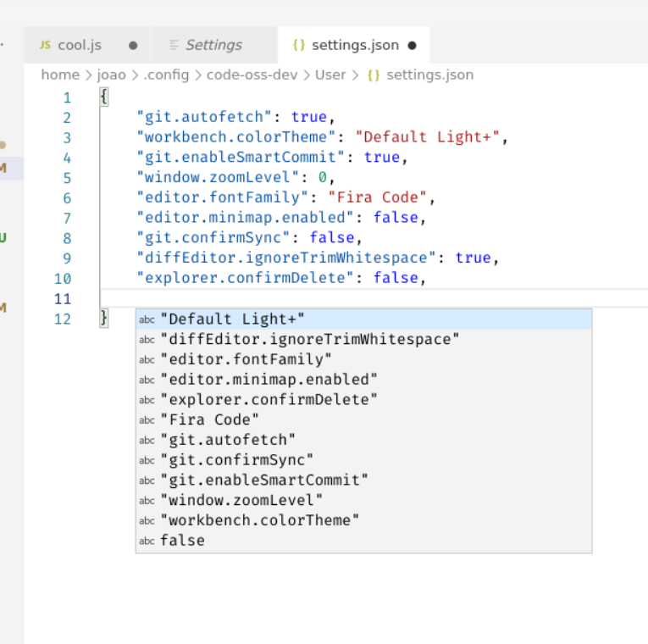Click closing brace on line 12
This screenshot has height=644, width=648.
pyautogui.click(x=103, y=319)
